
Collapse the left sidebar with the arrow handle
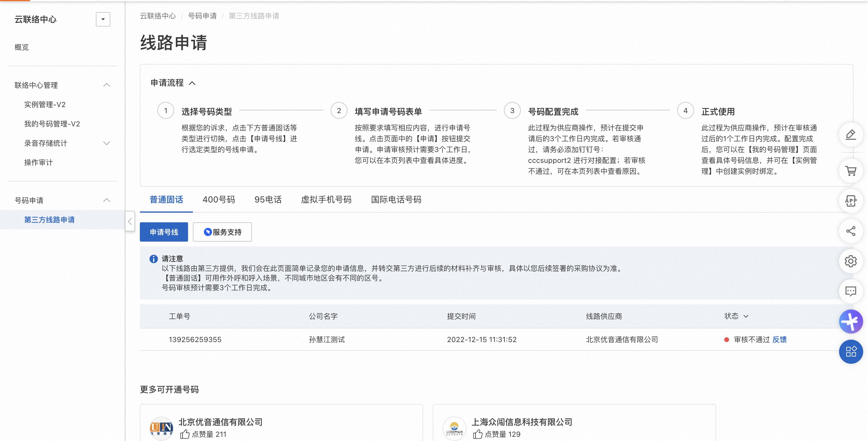130,221
